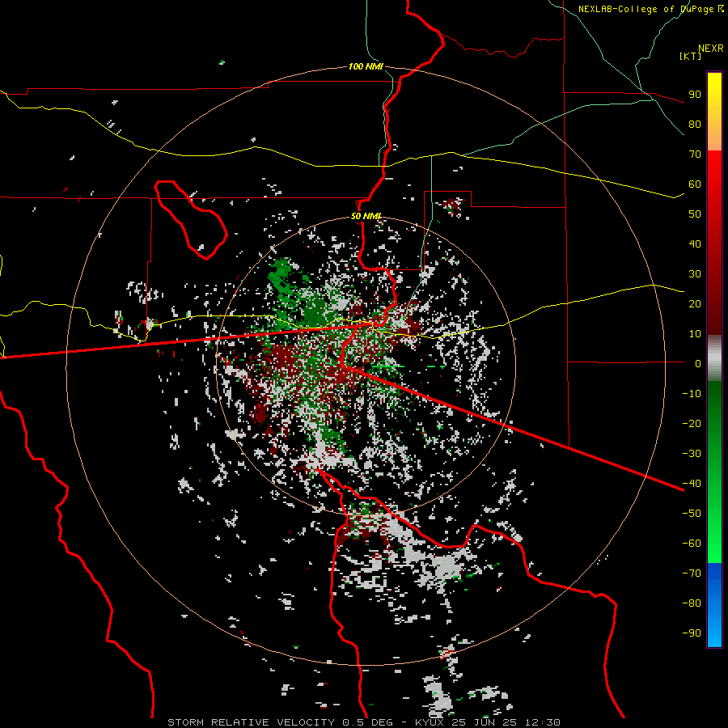Click the -50 value on the velocity scale
Viewport: 728px width, 728px height.
[692, 514]
